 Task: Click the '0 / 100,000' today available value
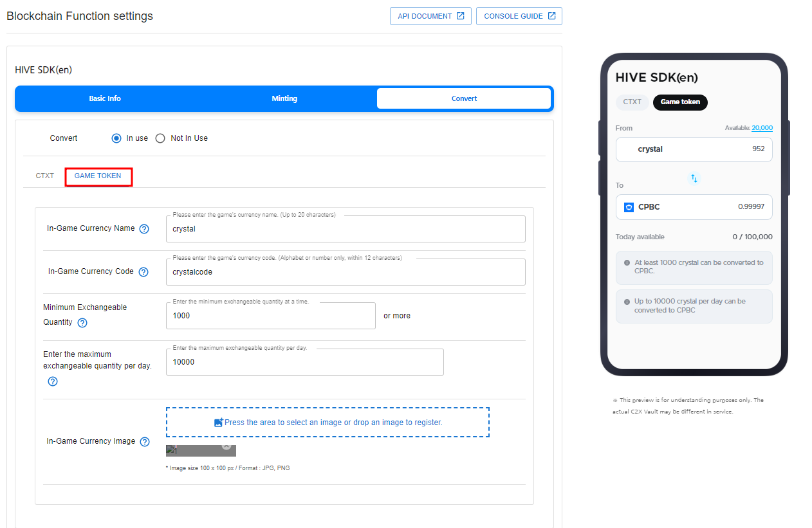click(752, 237)
